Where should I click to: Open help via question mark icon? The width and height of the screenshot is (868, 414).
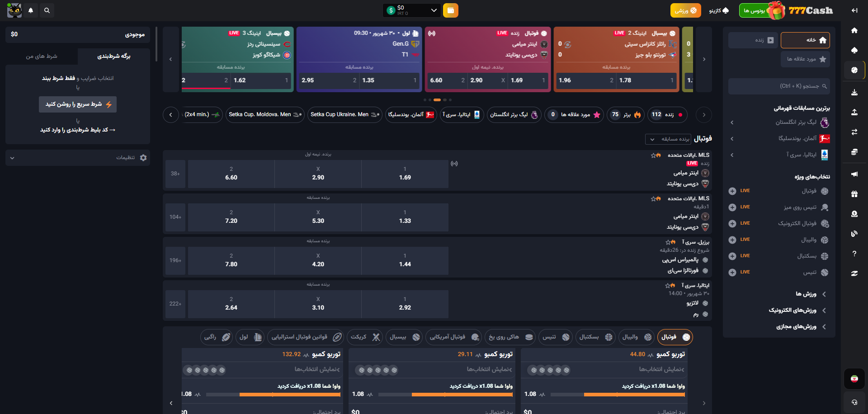854,254
